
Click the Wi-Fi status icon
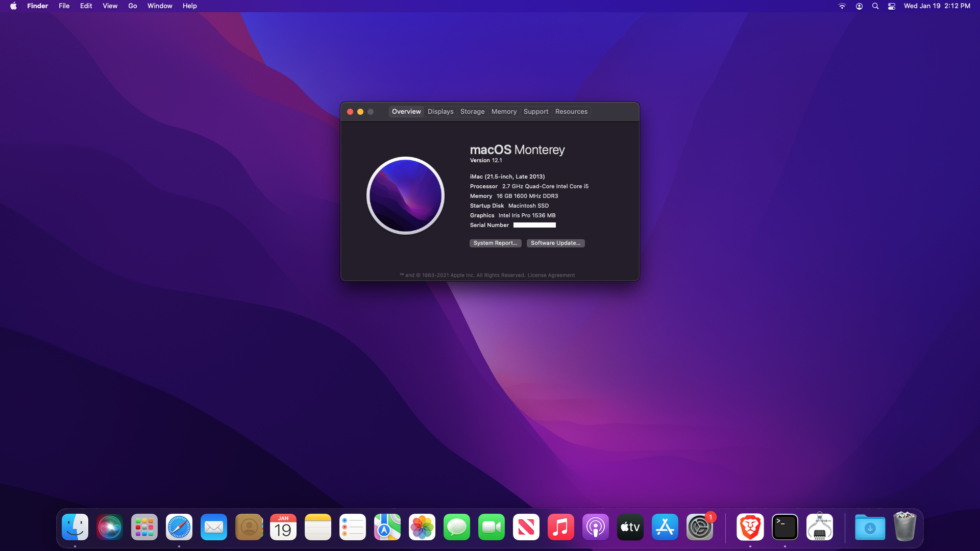point(842,6)
